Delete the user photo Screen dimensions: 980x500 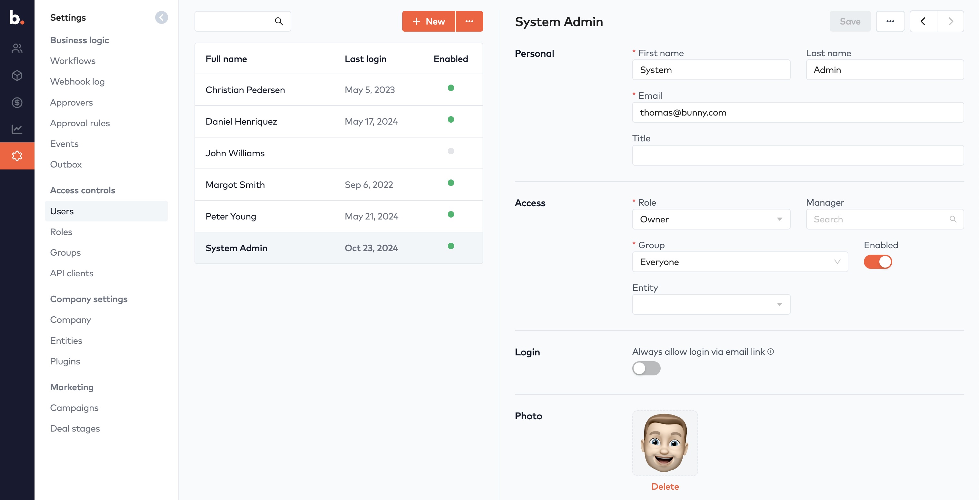[x=665, y=486]
